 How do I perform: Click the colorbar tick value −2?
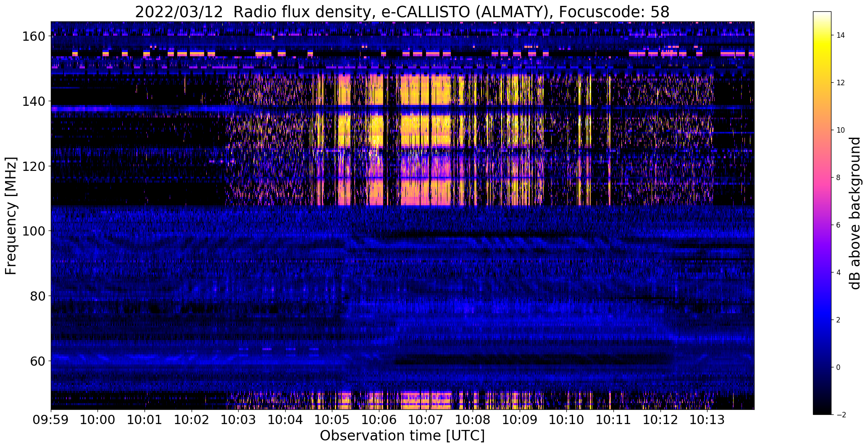click(x=841, y=415)
